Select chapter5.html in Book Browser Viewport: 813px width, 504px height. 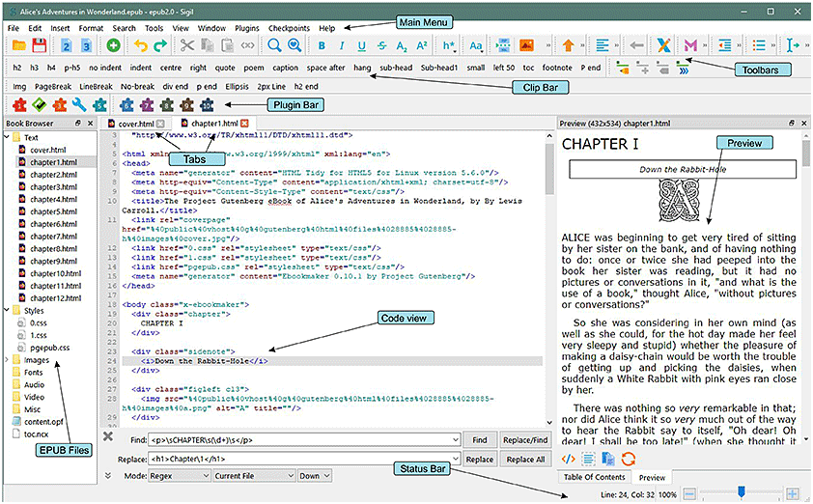pyautogui.click(x=53, y=211)
